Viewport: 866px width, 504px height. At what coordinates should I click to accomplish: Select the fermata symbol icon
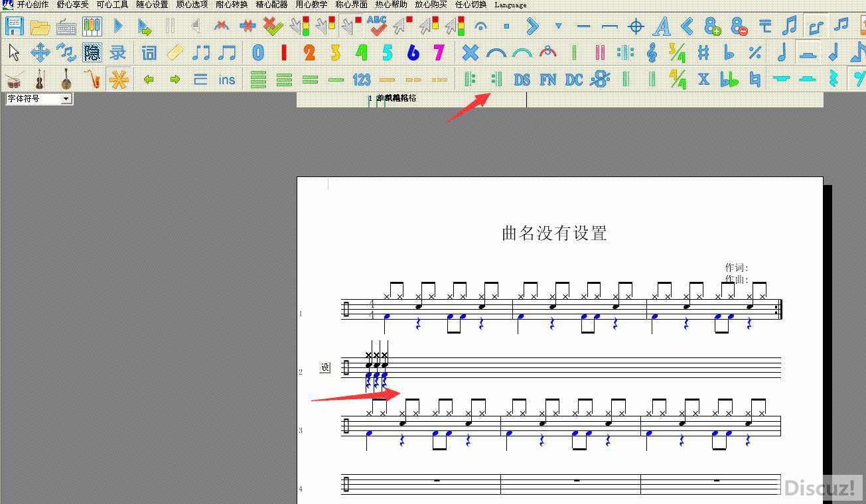[480, 27]
